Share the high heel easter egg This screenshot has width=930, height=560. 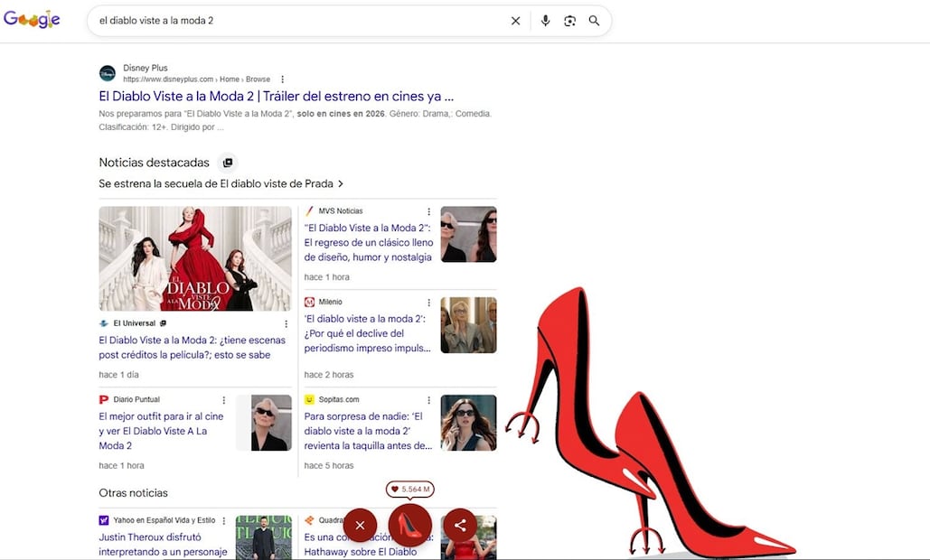pyautogui.click(x=460, y=525)
